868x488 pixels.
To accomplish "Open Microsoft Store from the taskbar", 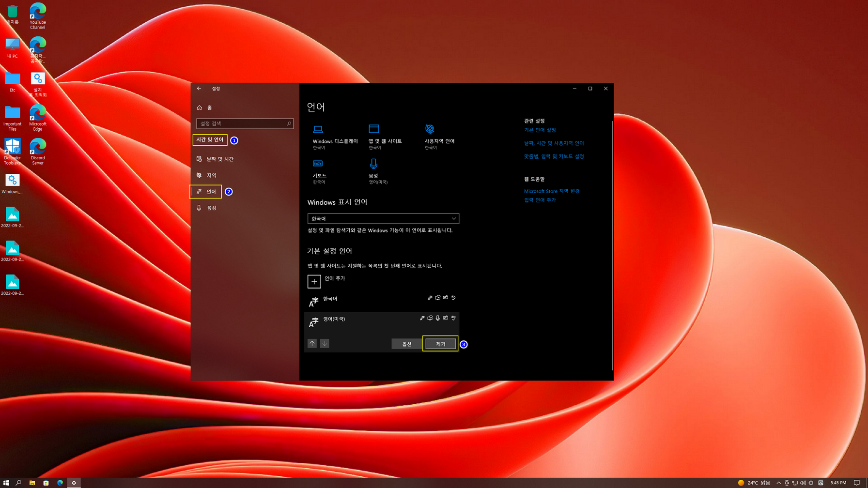I will click(46, 483).
